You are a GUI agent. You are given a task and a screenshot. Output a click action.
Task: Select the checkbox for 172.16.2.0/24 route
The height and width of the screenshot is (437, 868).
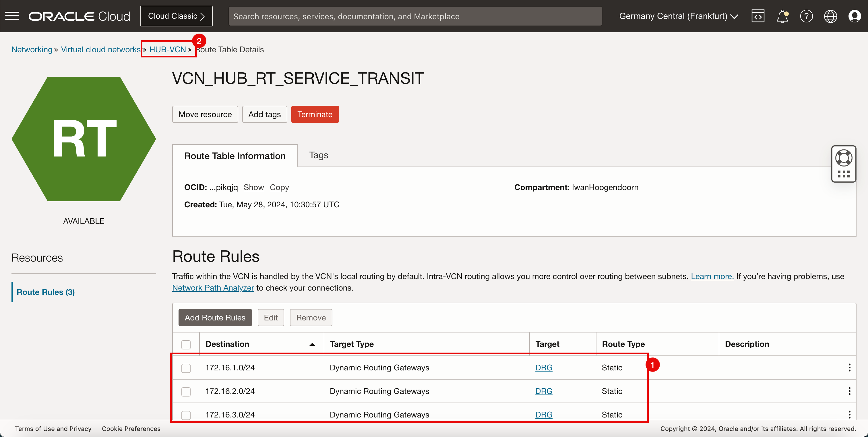point(186,391)
